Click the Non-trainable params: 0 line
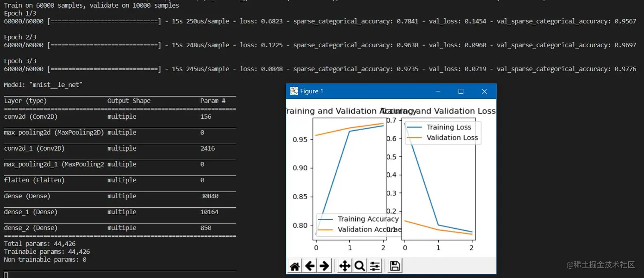The width and height of the screenshot is (644, 278). tap(45, 260)
